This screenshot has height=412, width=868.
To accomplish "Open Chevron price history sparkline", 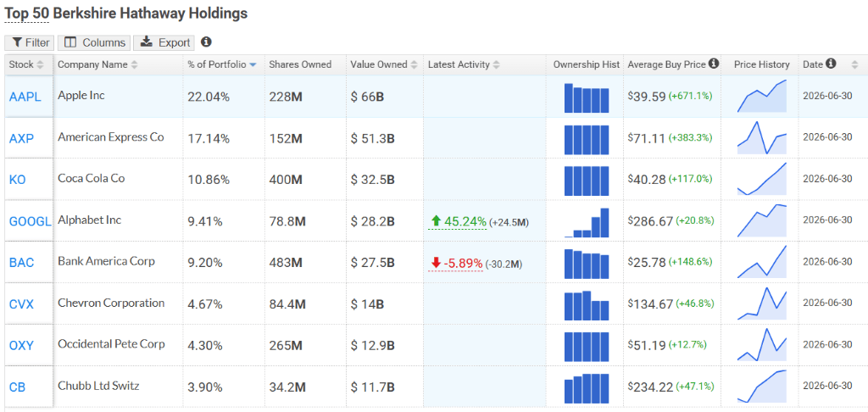I will (x=762, y=303).
